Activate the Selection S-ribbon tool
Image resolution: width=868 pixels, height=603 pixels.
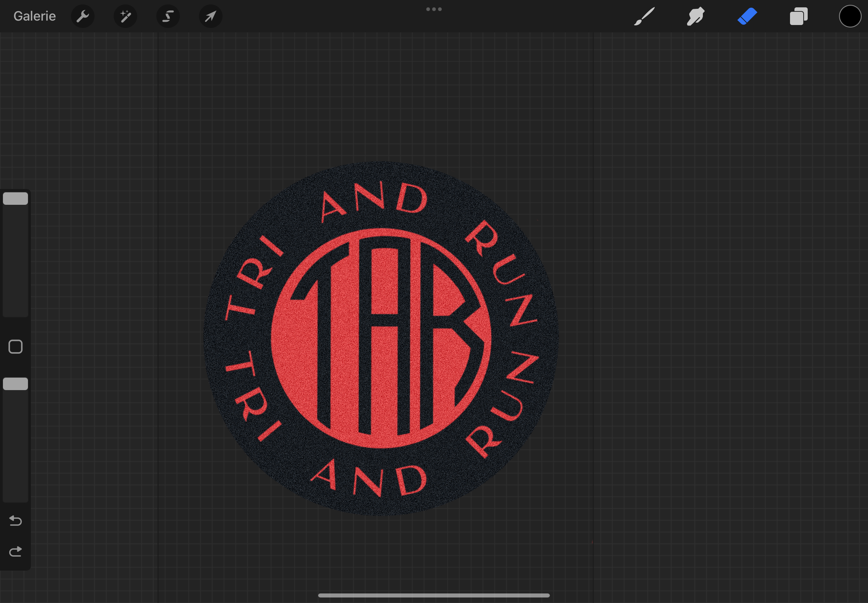[x=168, y=16]
